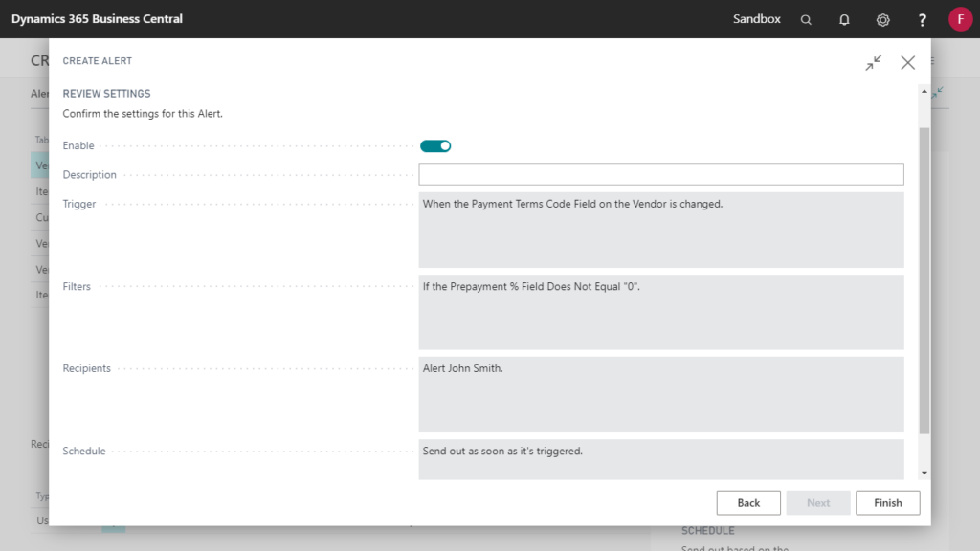Disable the alert Enable switch

click(x=435, y=145)
